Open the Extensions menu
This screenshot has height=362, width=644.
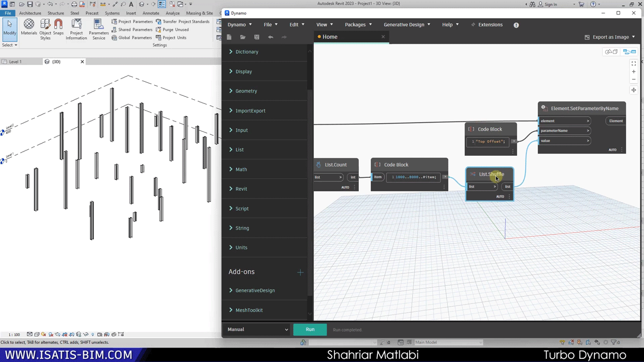[487, 25]
